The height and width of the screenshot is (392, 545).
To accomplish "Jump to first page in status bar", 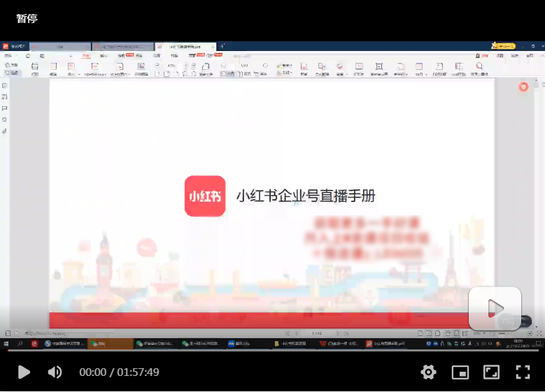I will click(x=288, y=333).
